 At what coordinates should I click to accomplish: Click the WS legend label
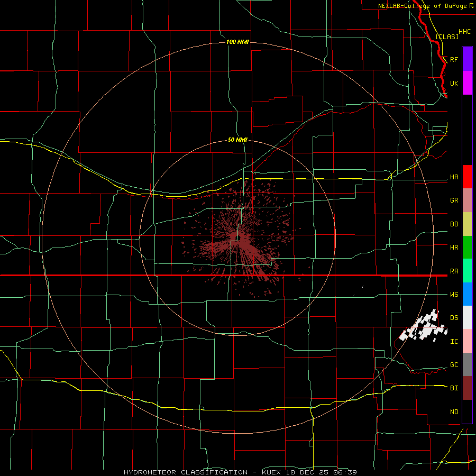click(x=454, y=295)
